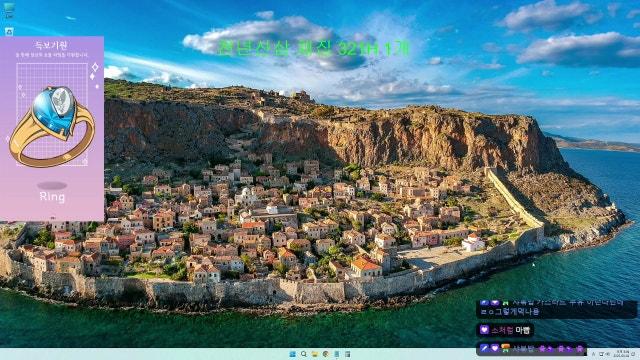The image size is (640, 360).
Task: Click the blue gem ring image
Action: [x=52, y=127]
